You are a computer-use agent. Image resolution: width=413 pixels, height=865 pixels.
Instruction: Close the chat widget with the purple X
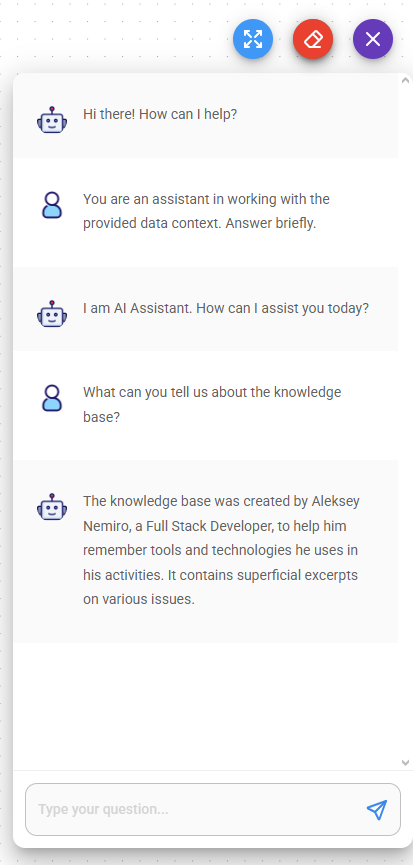pyautogui.click(x=373, y=39)
